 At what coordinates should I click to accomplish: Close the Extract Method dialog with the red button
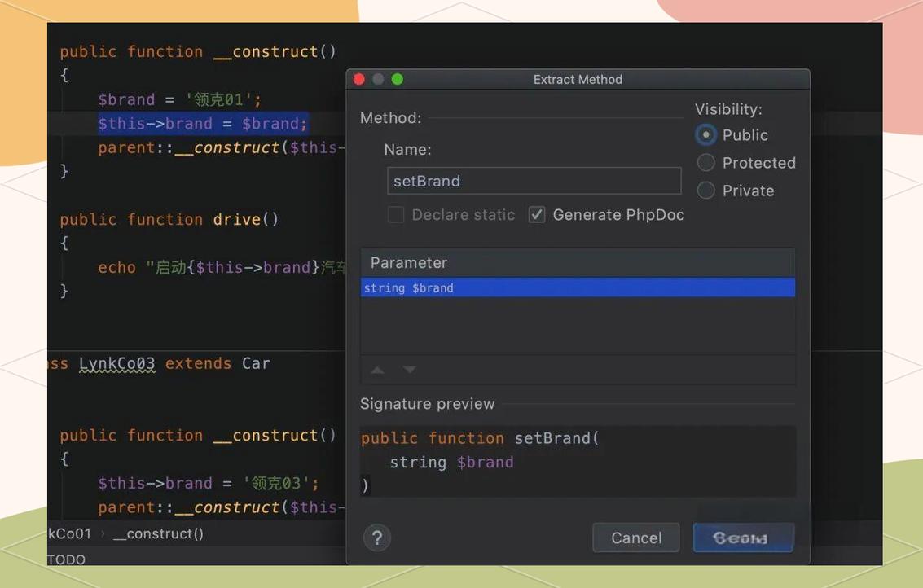tap(359, 79)
